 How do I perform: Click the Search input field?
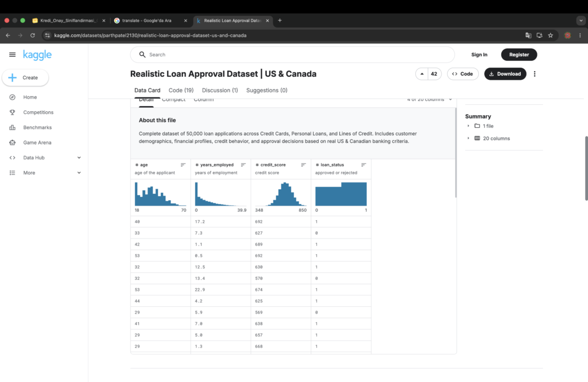[292, 54]
